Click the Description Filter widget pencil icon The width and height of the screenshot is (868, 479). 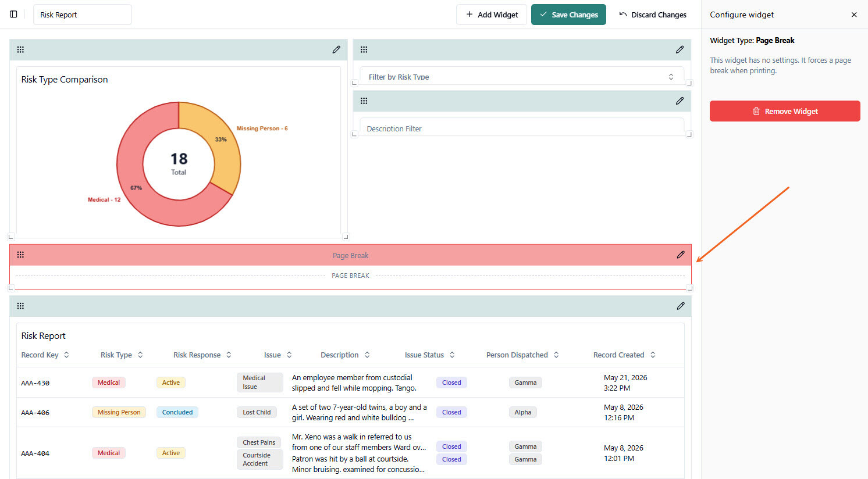tap(680, 101)
